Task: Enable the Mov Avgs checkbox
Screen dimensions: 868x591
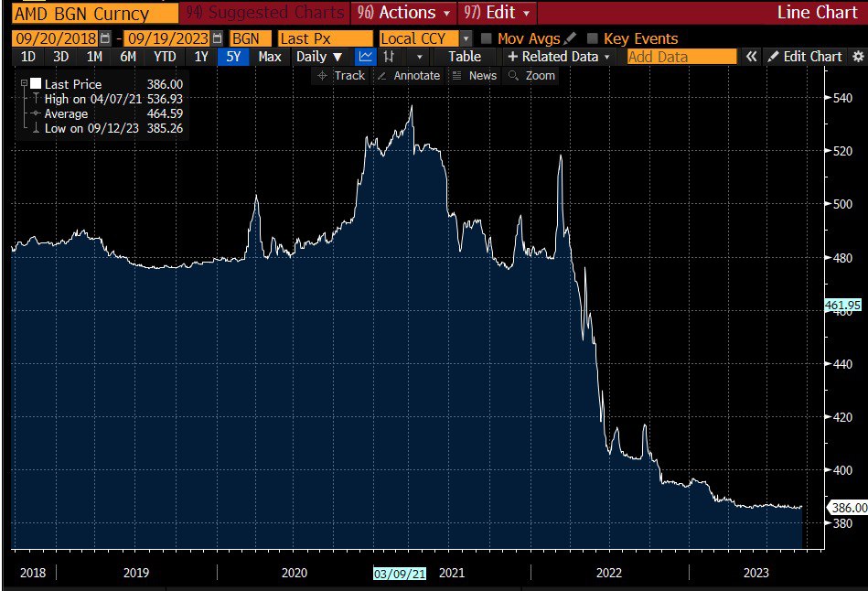Action: coord(487,38)
